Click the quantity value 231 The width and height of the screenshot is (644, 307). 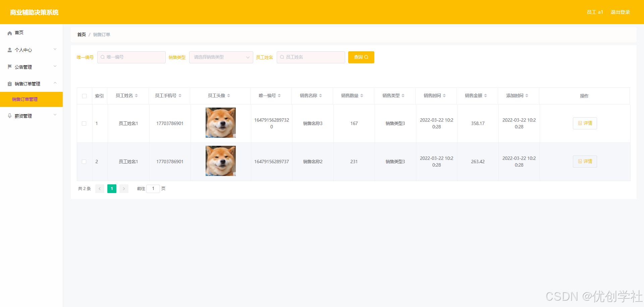354,162
